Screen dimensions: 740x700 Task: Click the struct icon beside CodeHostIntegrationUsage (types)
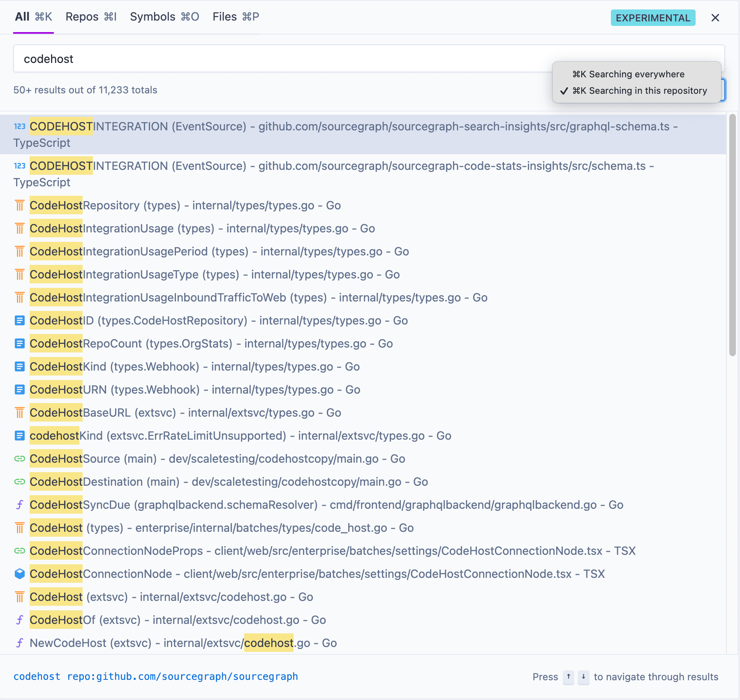[x=20, y=228]
